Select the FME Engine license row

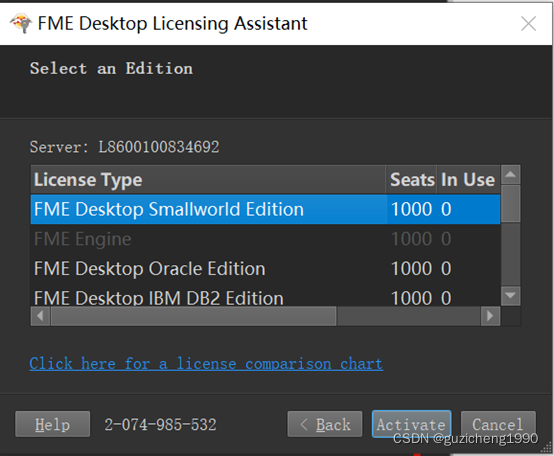(x=265, y=239)
